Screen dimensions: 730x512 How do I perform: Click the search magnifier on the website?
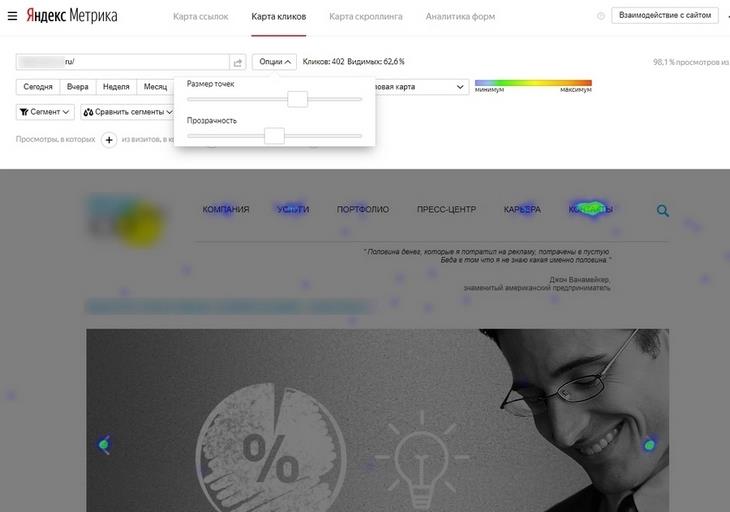pos(662,211)
